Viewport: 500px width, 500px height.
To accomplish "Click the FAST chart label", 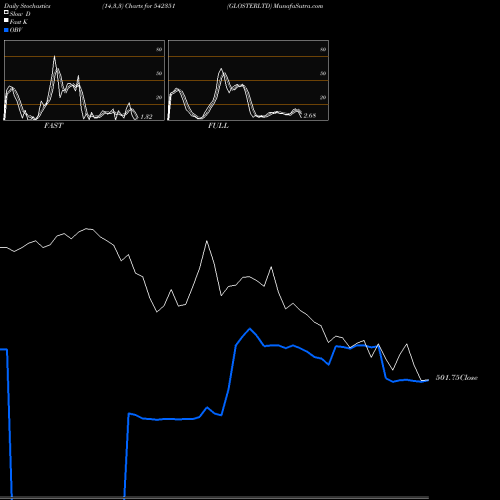I will pos(53,126).
